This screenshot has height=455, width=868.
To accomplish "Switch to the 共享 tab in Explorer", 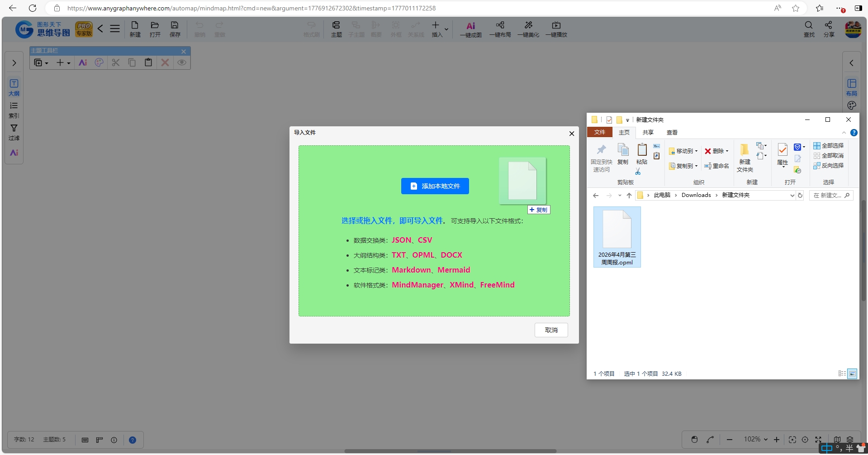I will [648, 132].
